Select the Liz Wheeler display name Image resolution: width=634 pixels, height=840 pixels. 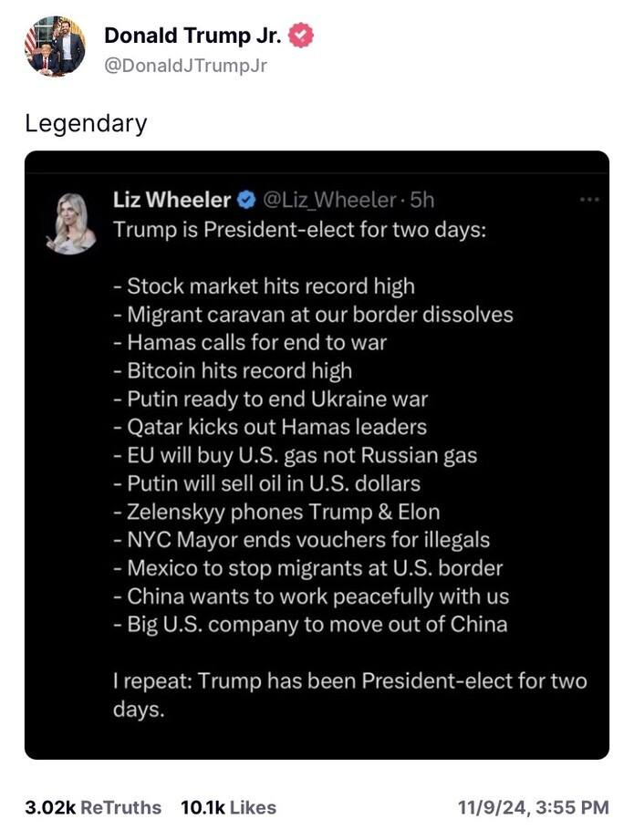coord(171,199)
